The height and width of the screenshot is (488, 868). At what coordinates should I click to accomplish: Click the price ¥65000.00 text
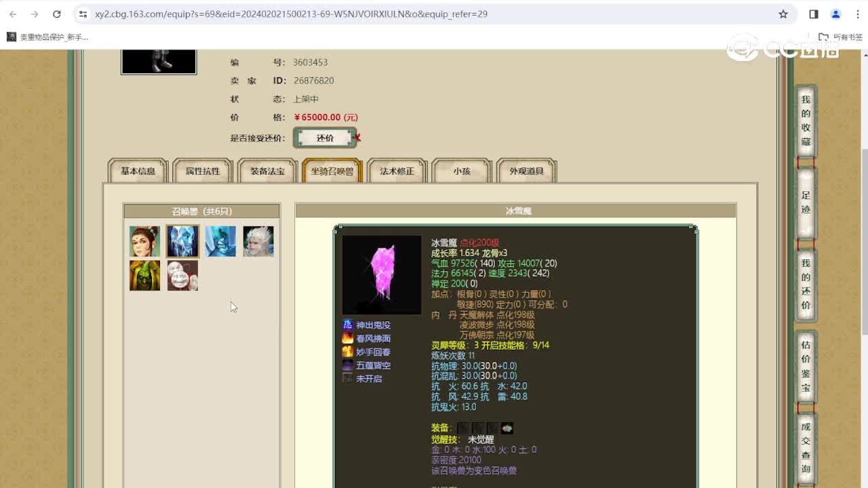[325, 117]
